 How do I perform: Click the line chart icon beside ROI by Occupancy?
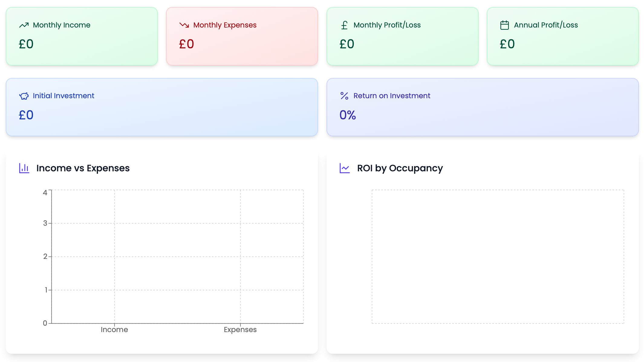click(345, 168)
